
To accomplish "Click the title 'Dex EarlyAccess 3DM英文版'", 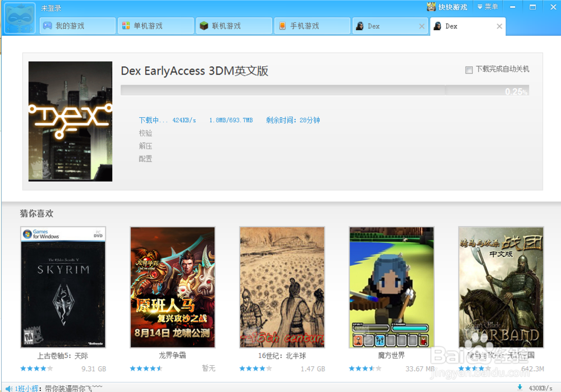I will (x=195, y=71).
